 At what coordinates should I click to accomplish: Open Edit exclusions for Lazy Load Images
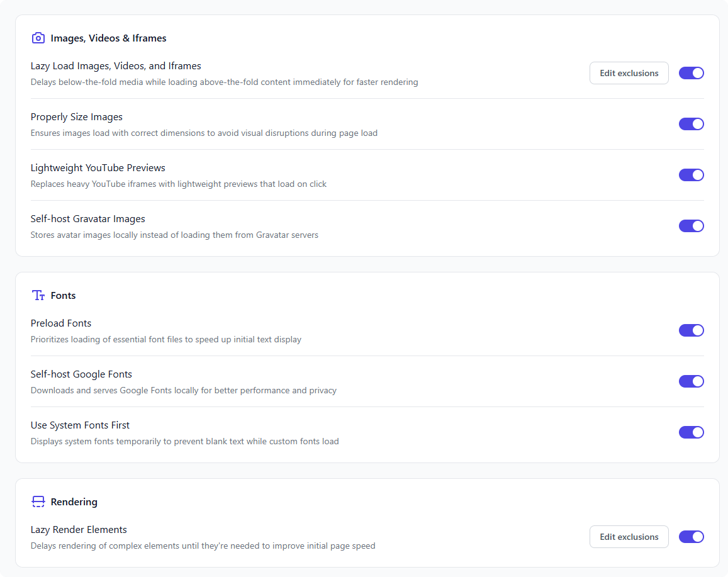pos(629,73)
